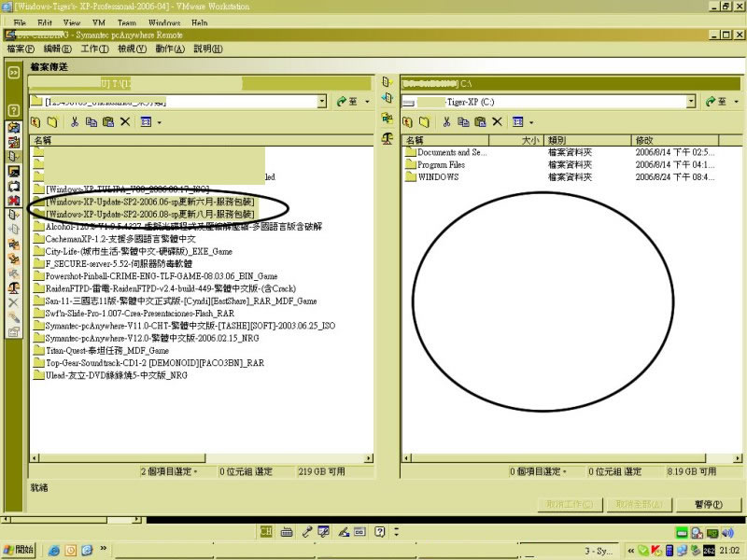Click the paste icon in Tiger-XP (C:) pane
The image size is (747, 560).
click(480, 122)
